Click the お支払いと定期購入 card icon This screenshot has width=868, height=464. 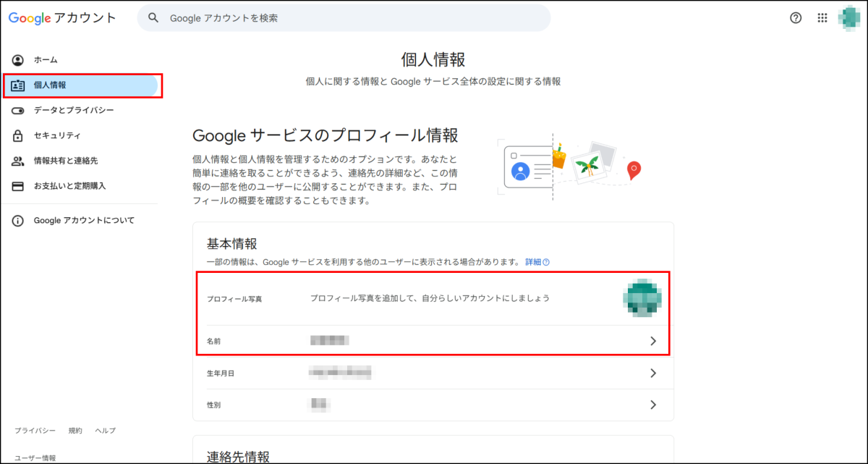point(18,186)
